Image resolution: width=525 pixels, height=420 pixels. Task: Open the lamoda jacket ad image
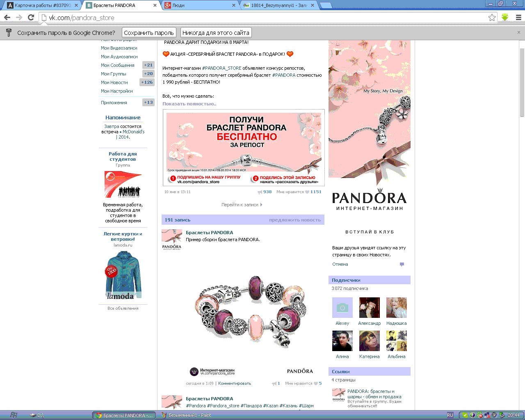pyautogui.click(x=123, y=276)
